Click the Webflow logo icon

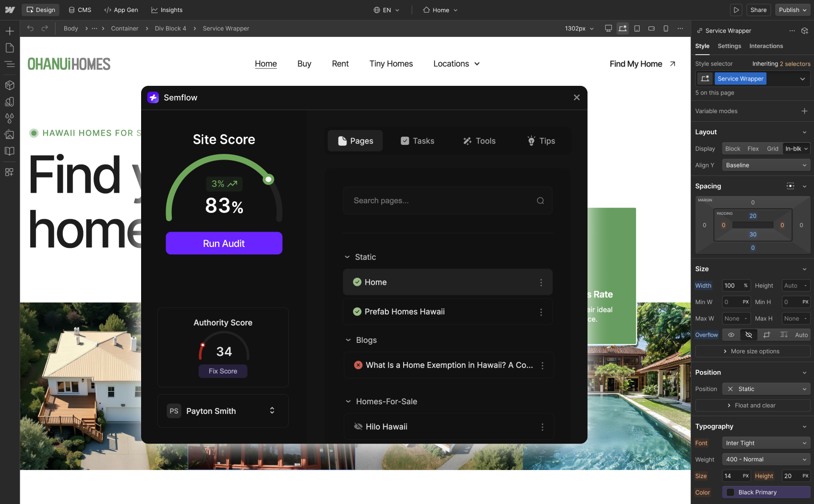tap(10, 10)
